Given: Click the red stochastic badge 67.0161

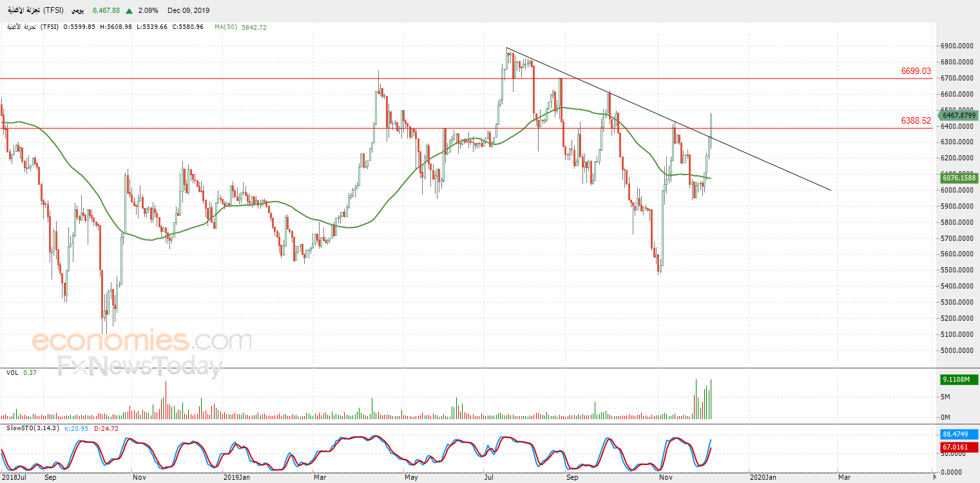Looking at the screenshot, I should pyautogui.click(x=958, y=447).
